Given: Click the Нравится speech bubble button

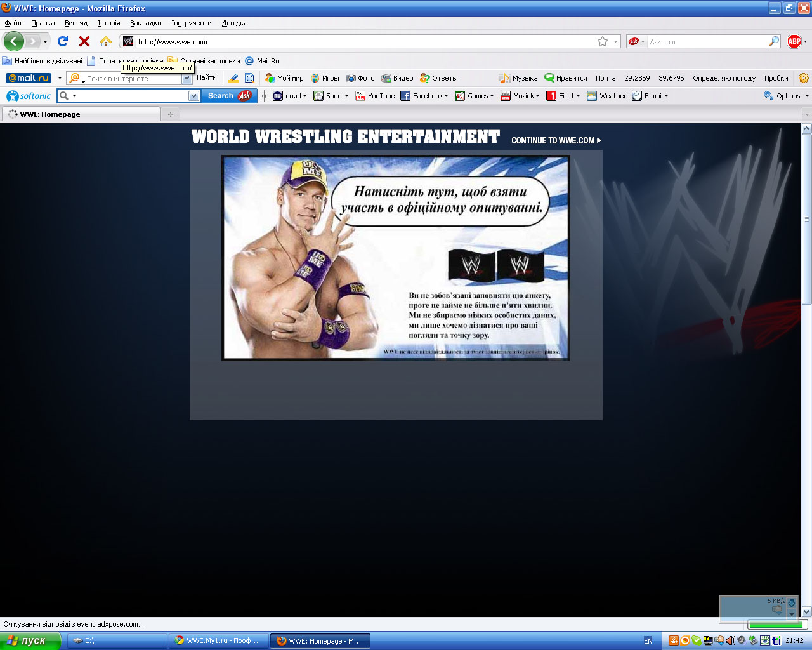Looking at the screenshot, I should 566,78.
